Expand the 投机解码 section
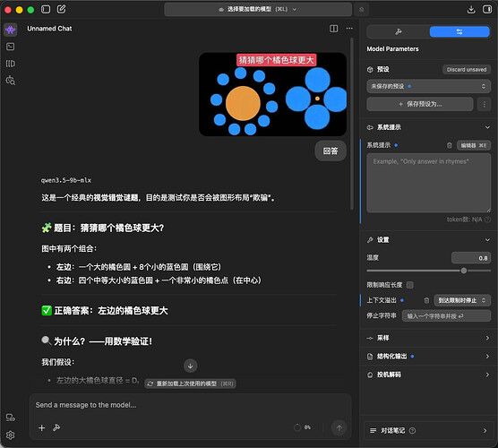498x448 pixels. 428,375
